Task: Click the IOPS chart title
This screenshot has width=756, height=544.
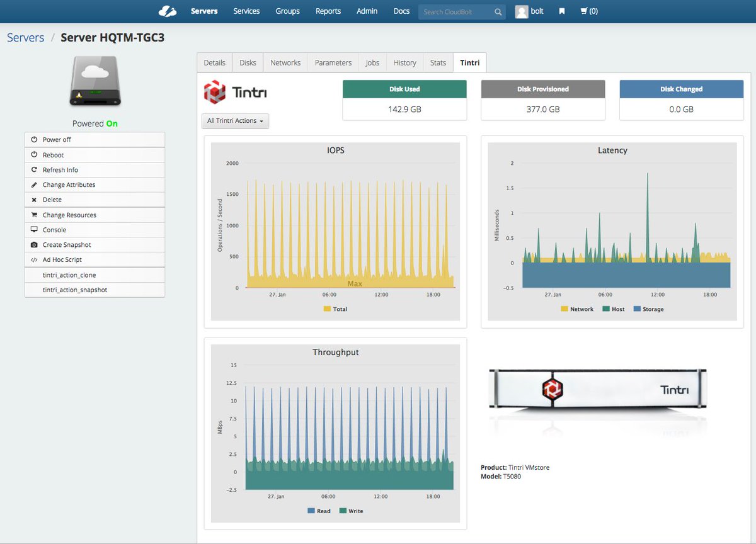Action: click(335, 150)
